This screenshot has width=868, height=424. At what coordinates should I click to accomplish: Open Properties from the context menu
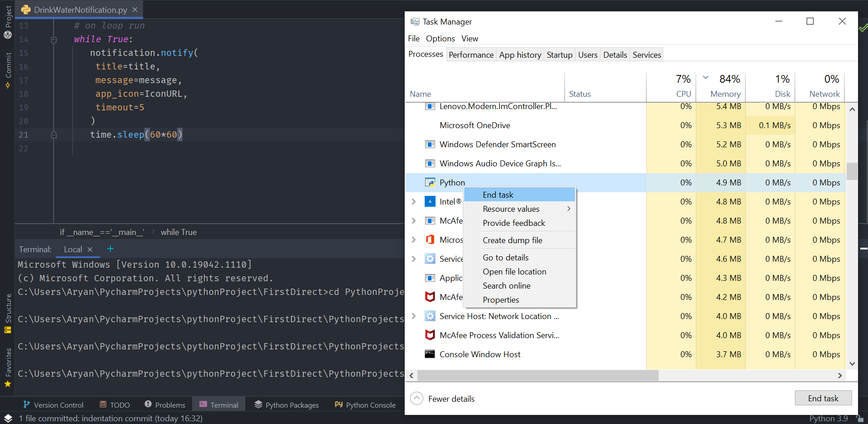coord(520,299)
